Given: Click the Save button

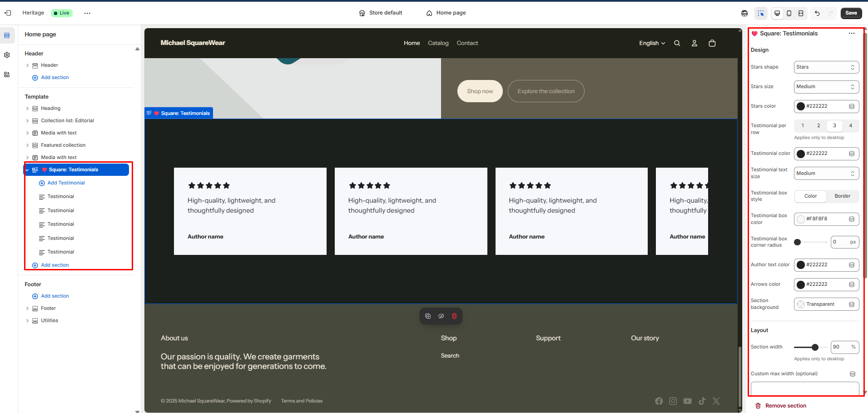Looking at the screenshot, I should pyautogui.click(x=851, y=13).
